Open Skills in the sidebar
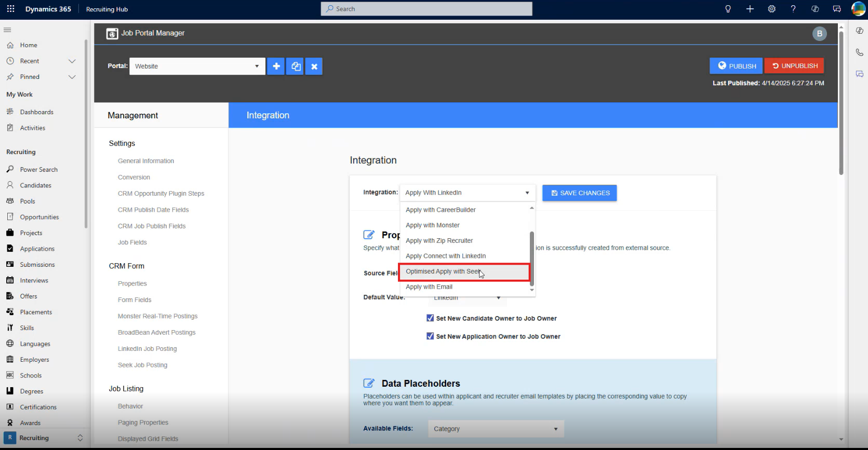The height and width of the screenshot is (450, 868). [x=27, y=328]
